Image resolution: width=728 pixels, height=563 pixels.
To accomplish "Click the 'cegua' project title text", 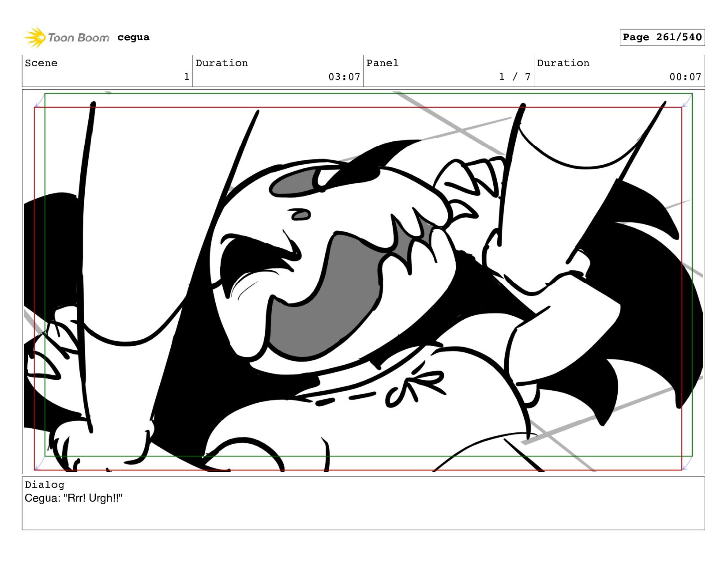I will (133, 38).
